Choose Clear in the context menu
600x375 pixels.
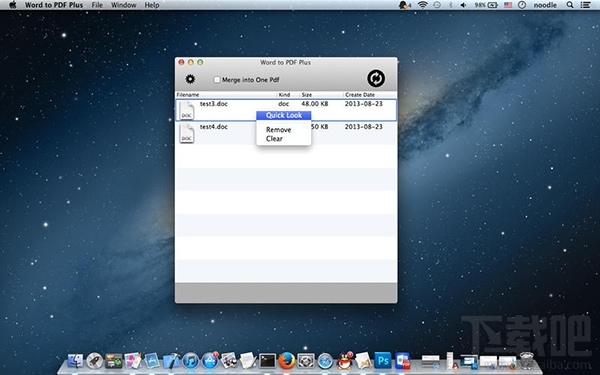tap(274, 139)
